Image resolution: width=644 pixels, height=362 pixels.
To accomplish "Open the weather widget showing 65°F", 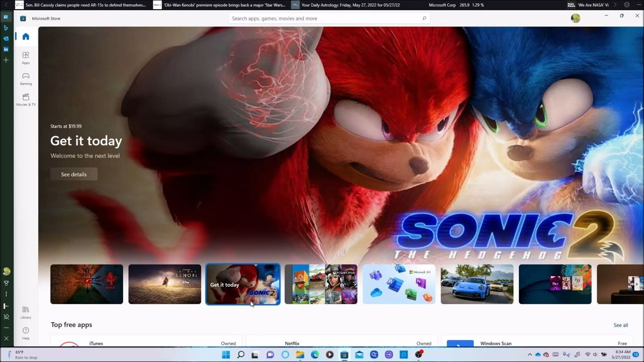I will 22,354.
